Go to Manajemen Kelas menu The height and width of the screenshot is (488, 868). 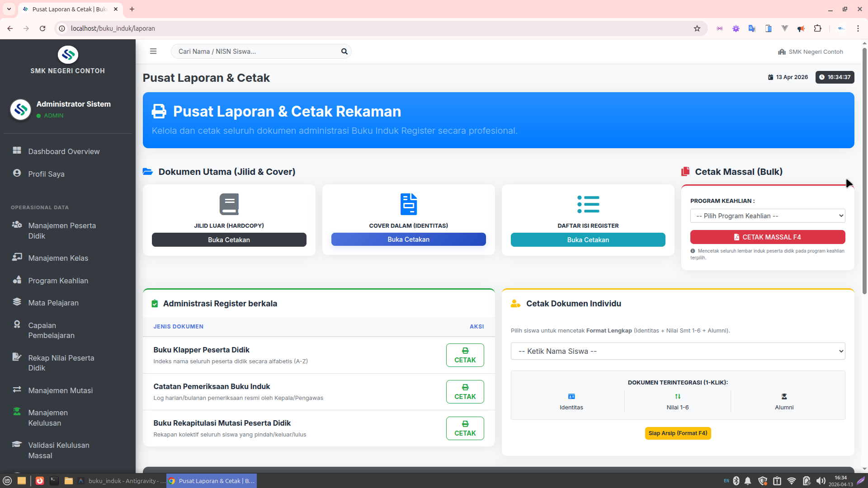tap(58, 258)
